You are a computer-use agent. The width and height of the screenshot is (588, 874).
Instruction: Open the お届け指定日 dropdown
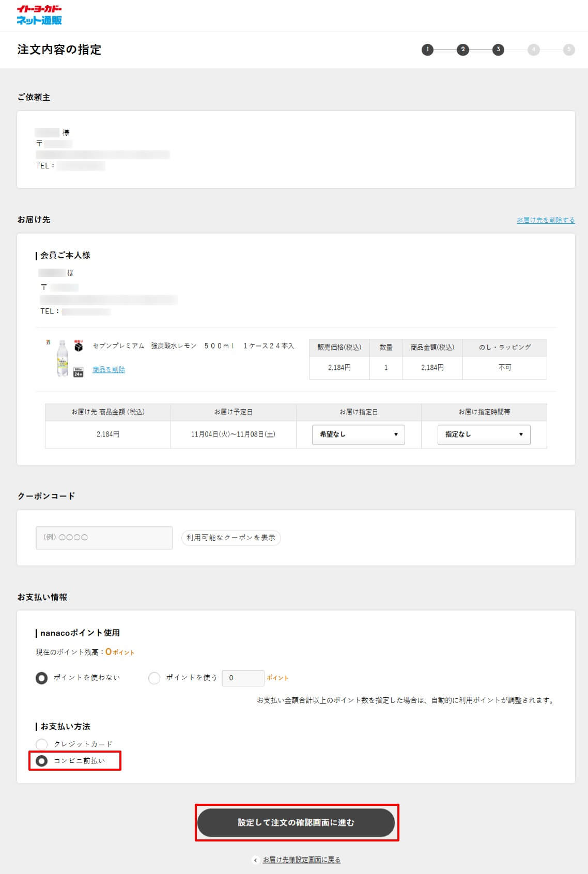[x=358, y=434]
